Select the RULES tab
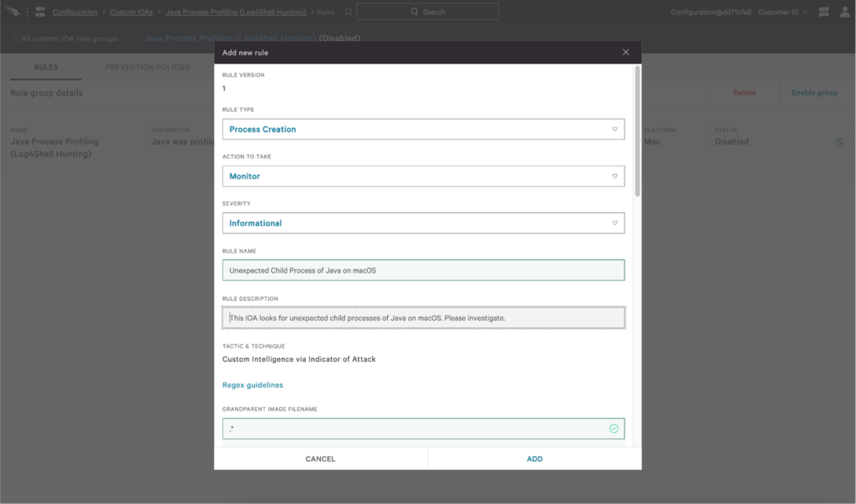Screen dimensions: 856x504 tap(46, 67)
